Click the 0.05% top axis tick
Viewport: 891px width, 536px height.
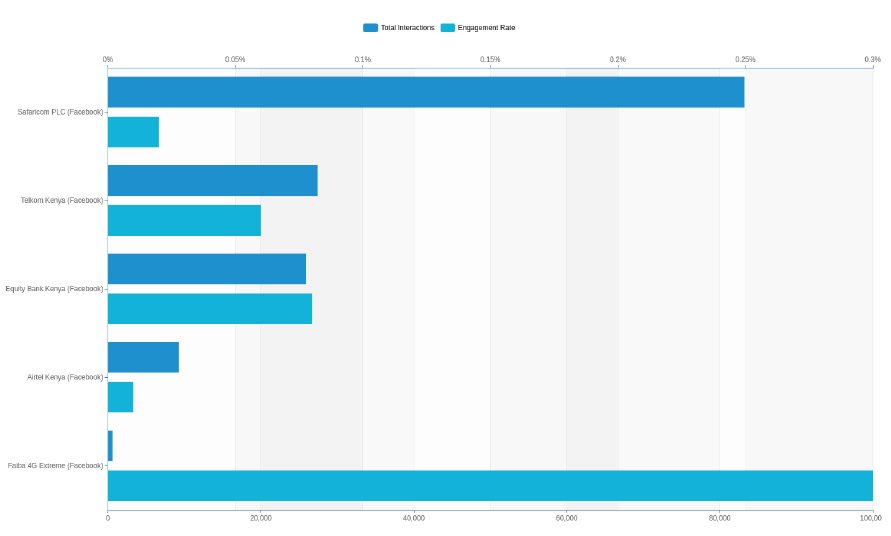pyautogui.click(x=235, y=59)
